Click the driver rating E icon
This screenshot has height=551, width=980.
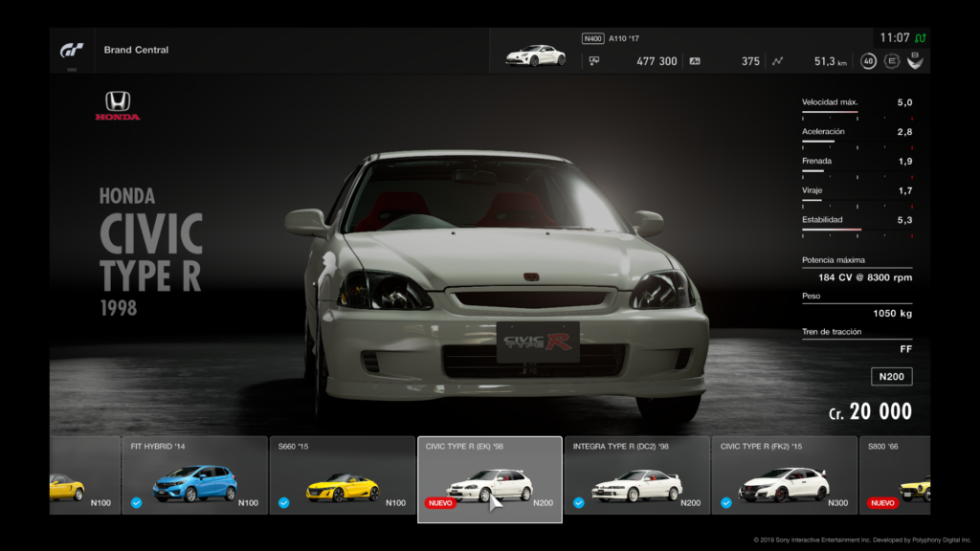(892, 61)
